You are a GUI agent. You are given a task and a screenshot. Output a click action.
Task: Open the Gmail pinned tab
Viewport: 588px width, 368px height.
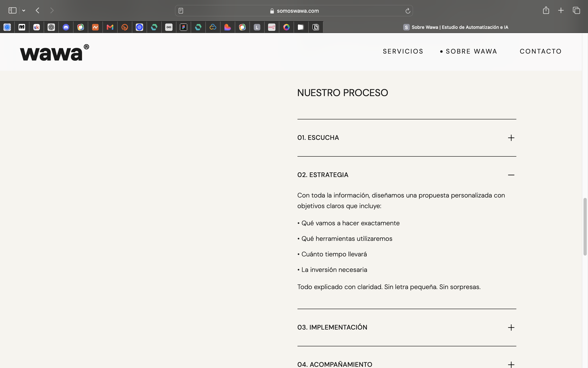pos(110,27)
